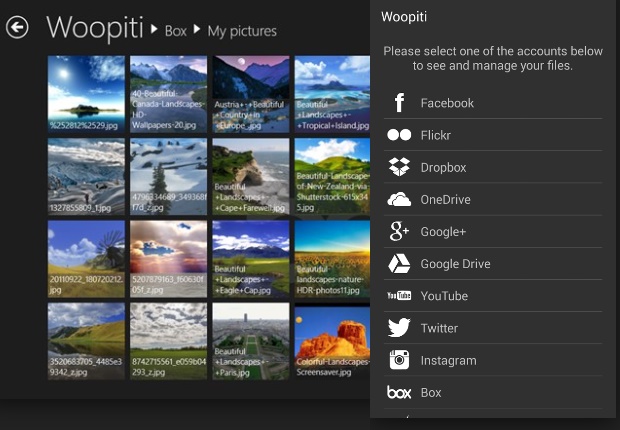The image size is (620, 430).
Task: Select the Eagle+Cap landscape picture
Action: click(251, 259)
